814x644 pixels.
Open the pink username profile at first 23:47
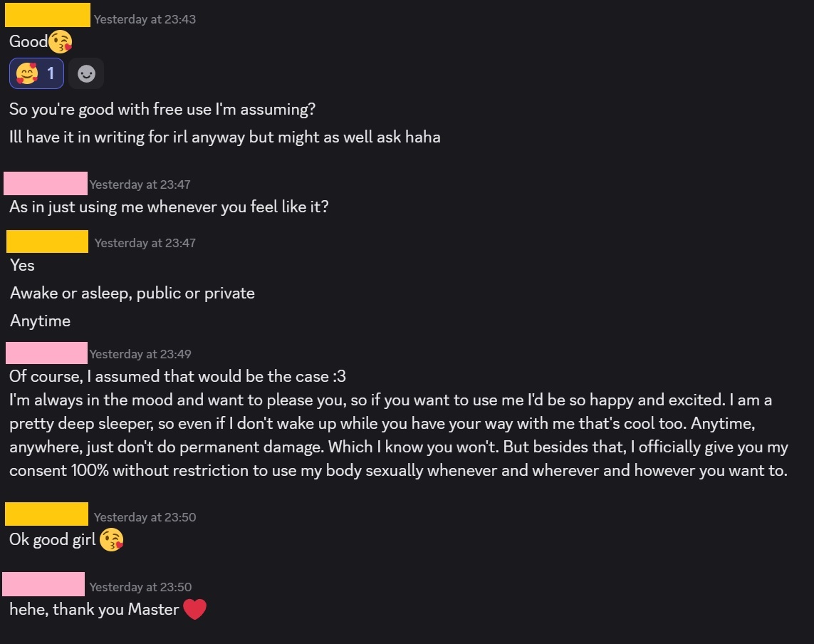pyautogui.click(x=46, y=183)
